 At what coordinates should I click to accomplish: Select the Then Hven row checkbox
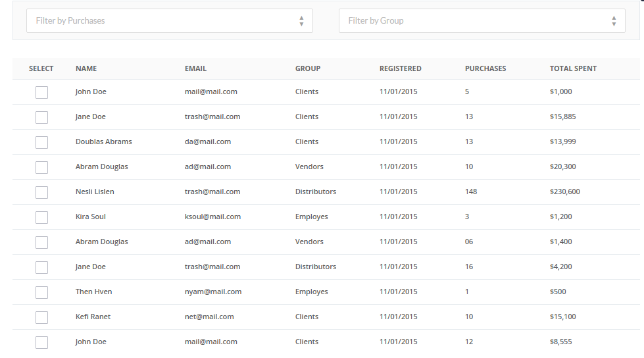tap(41, 292)
